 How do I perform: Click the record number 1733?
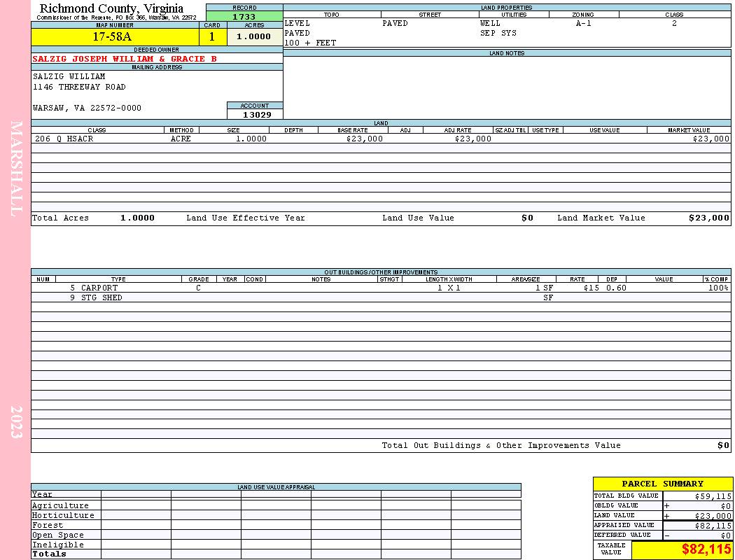click(x=244, y=16)
